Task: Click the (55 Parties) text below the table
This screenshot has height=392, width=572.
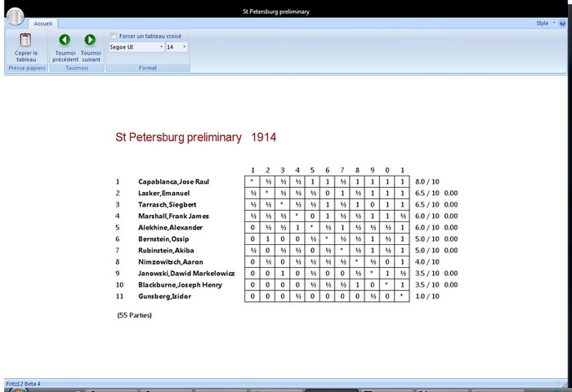Action: click(134, 314)
